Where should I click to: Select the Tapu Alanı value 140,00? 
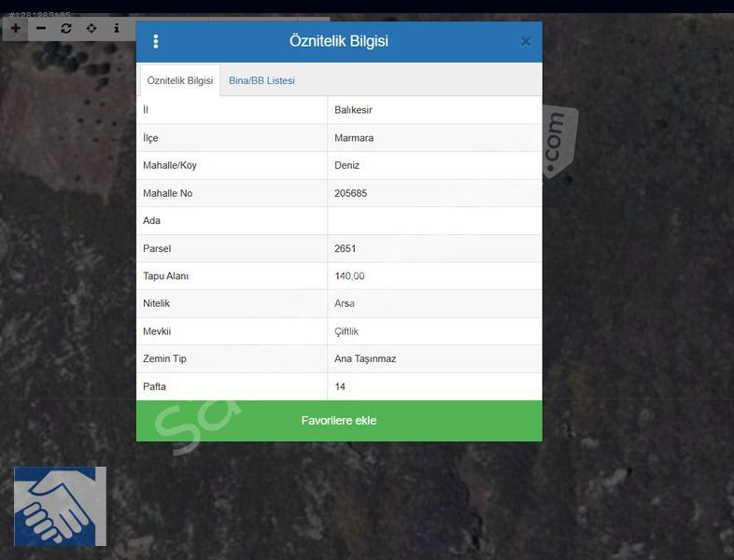pos(349,276)
